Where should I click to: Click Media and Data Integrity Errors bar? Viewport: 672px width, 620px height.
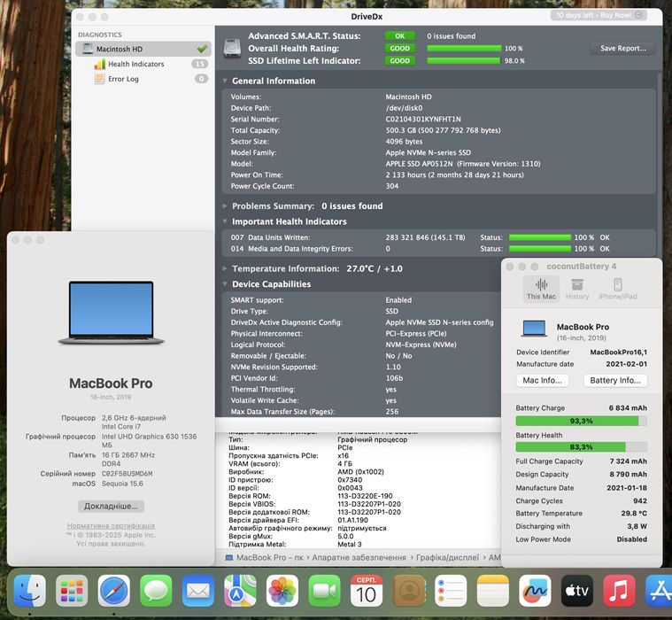[x=540, y=249]
